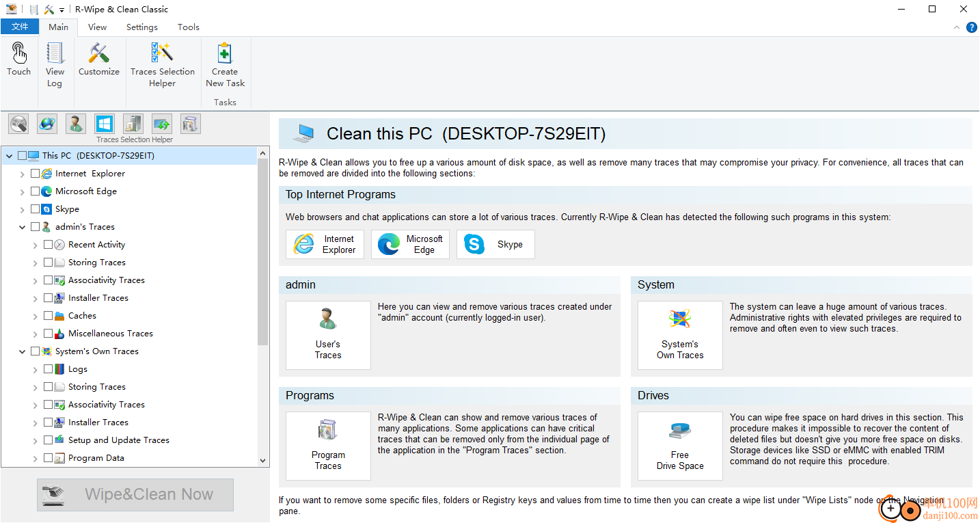Check the Internet Explorer checkbox in tree
Screen dimensions: 980x523
[x=35, y=174]
